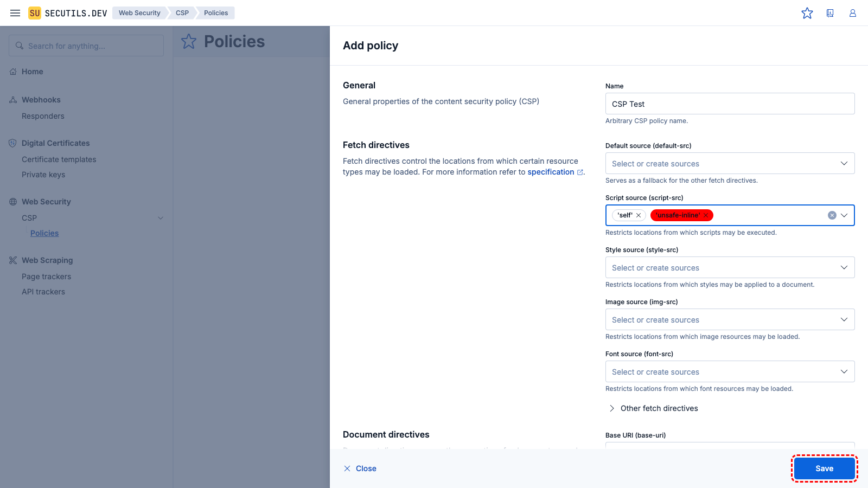The height and width of the screenshot is (488, 868).
Task: Open the Default source dropdown
Action: 730,163
